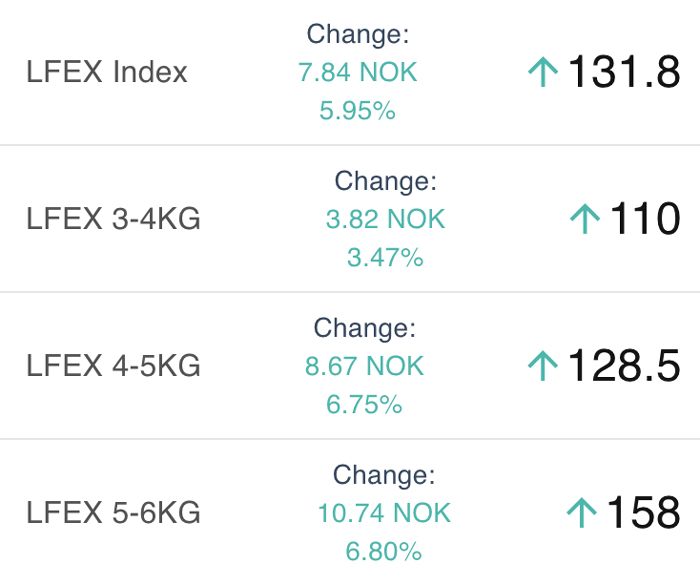The image size is (700, 585).
Task: Click the 110 price value
Action: (x=645, y=218)
